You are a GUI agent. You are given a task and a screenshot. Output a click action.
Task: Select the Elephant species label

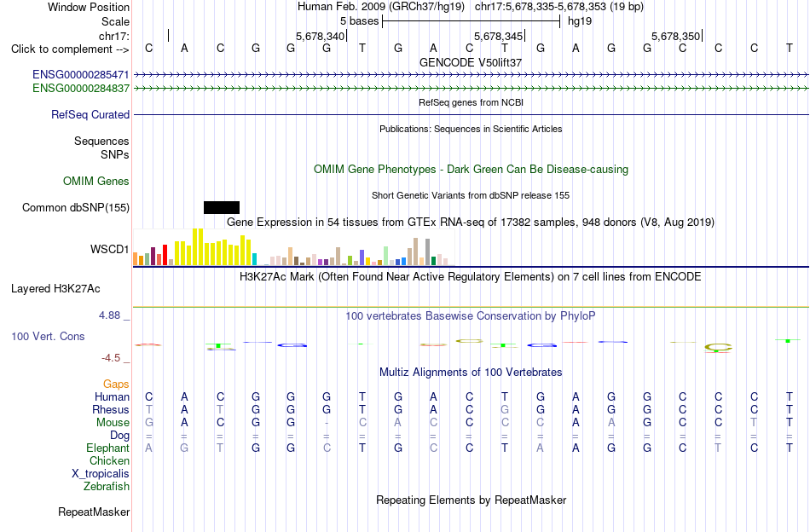click(x=107, y=448)
